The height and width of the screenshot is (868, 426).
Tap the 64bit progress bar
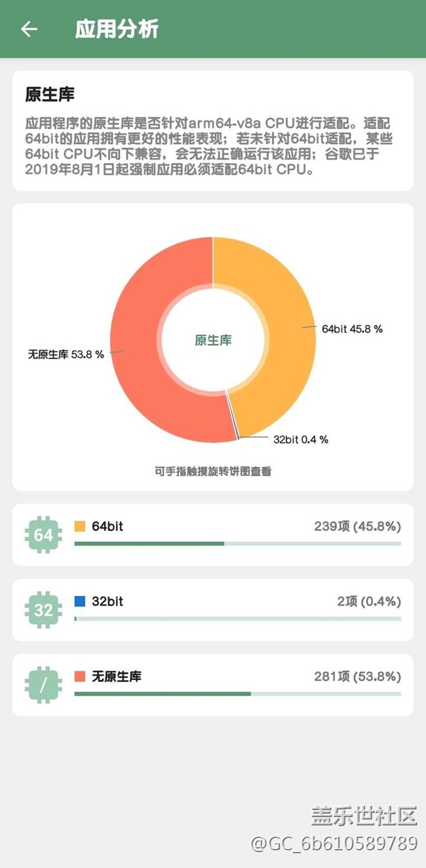238,544
